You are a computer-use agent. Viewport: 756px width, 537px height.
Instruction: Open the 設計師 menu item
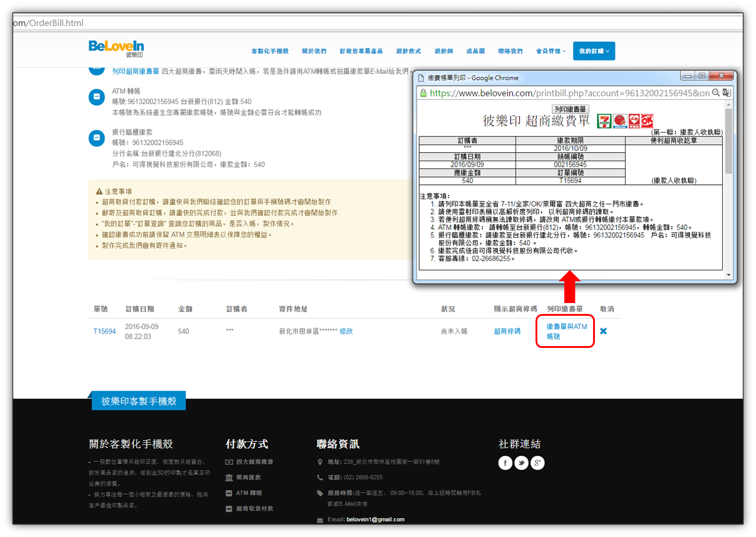point(443,52)
